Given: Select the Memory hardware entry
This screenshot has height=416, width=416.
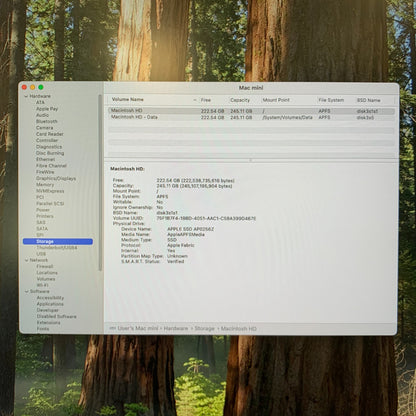Looking at the screenshot, I should (x=45, y=185).
